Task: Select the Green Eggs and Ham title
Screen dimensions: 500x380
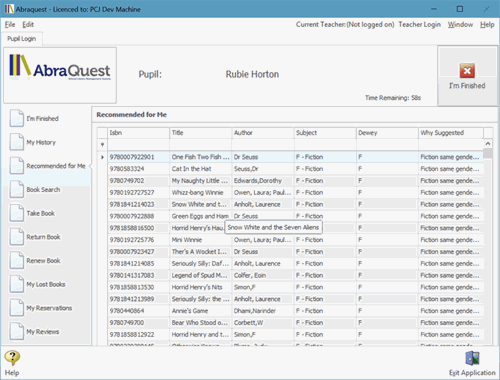Action: coord(201,216)
